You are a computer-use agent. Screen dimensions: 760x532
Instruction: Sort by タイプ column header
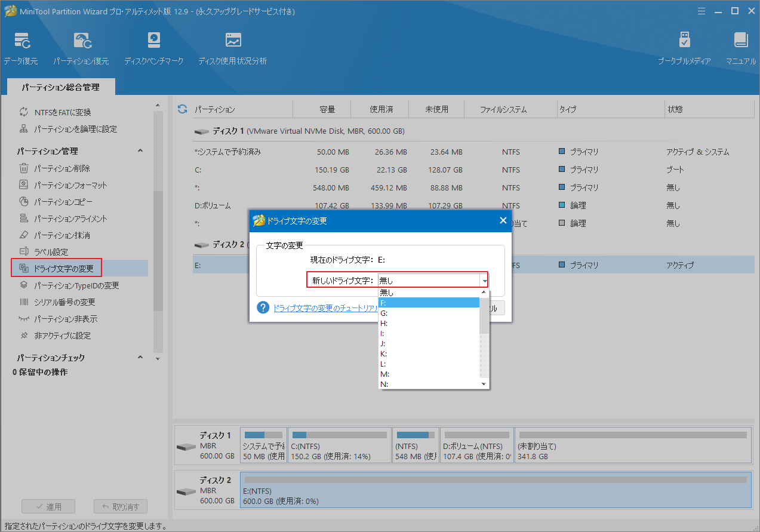[x=610, y=109]
